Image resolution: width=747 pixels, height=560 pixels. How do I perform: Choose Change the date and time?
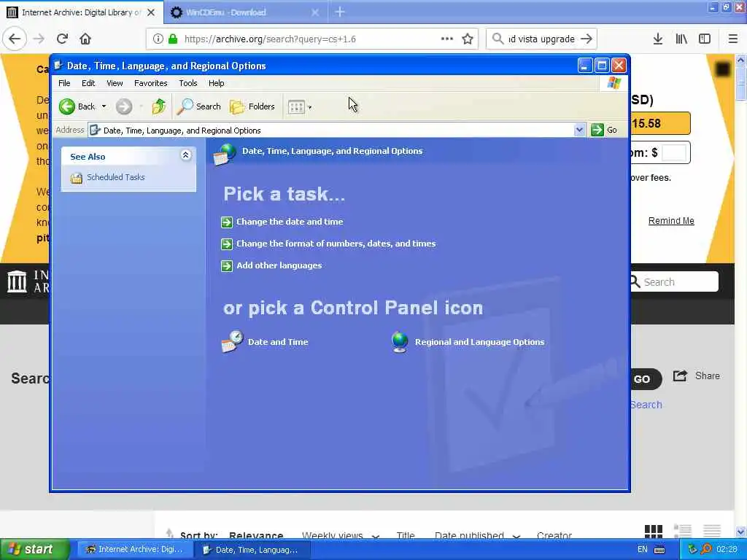[x=290, y=222]
